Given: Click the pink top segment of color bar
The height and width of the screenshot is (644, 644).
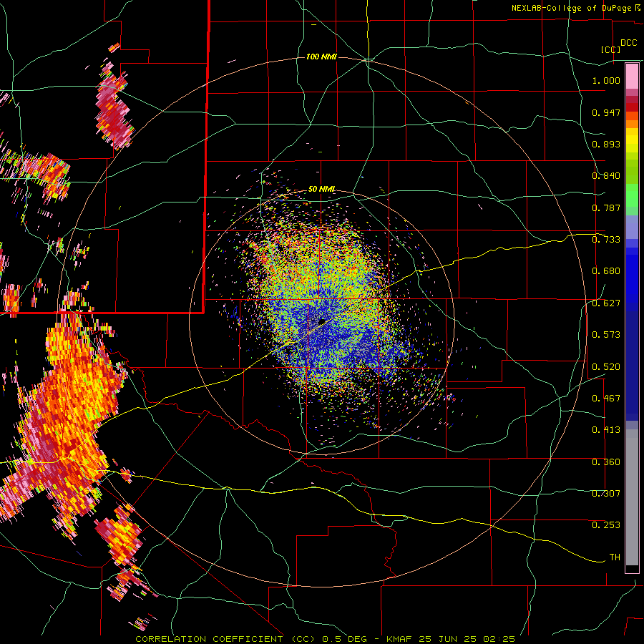Looking at the screenshot, I should pos(632,76).
